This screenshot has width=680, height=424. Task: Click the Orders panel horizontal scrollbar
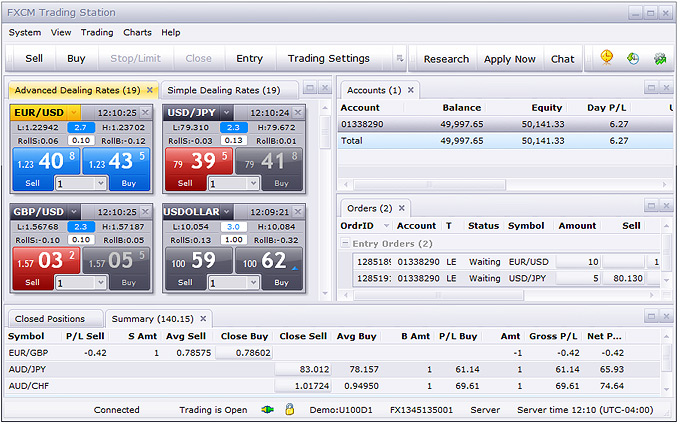[438, 295]
